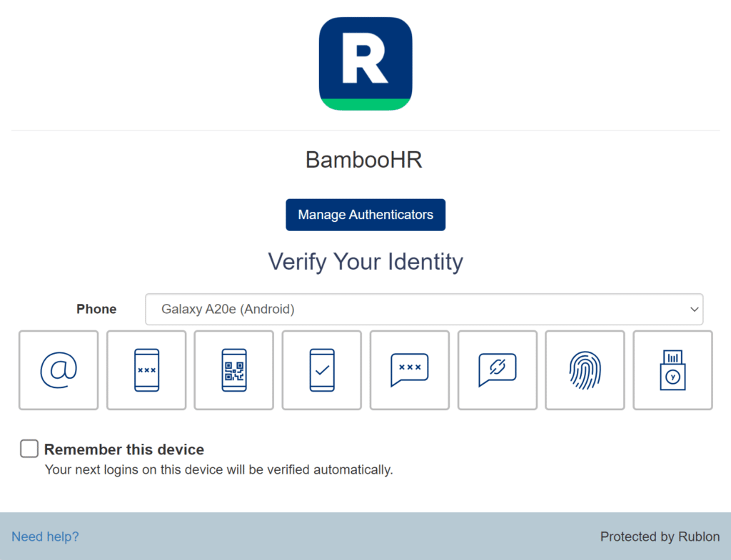Viewport: 731px width, 560px height.
Task: Verify identity using the email authenticator
Action: [59, 370]
